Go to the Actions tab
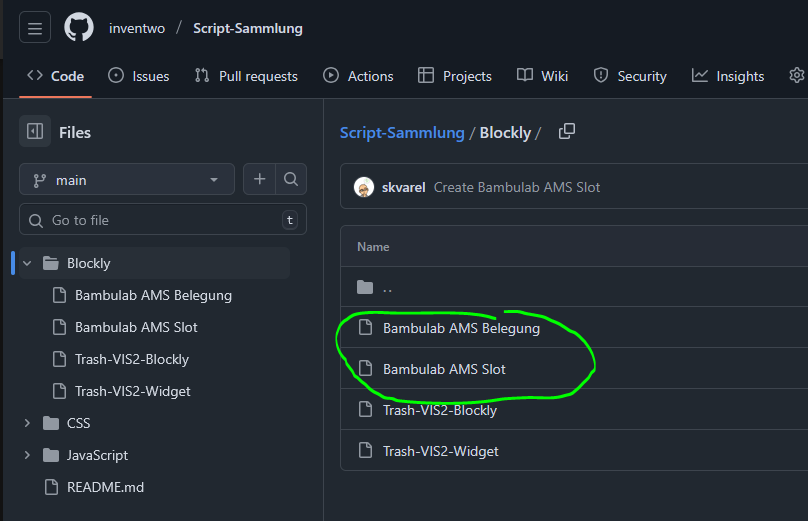The image size is (808, 521). [x=358, y=76]
